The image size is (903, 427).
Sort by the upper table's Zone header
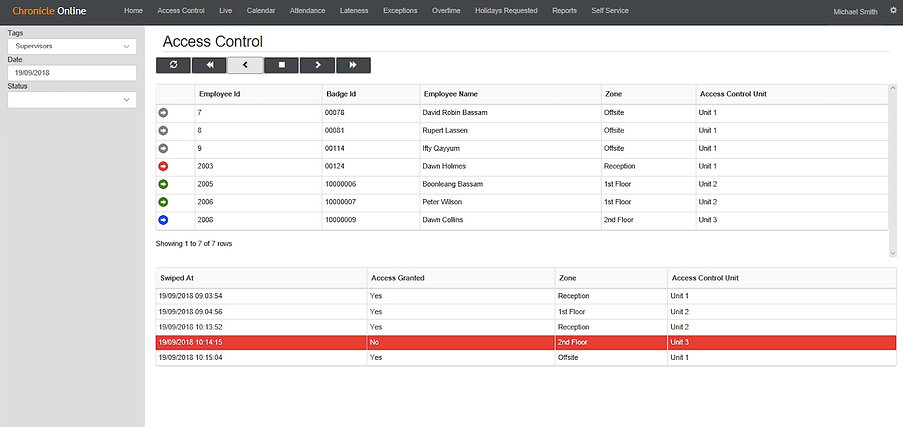[x=648, y=95]
